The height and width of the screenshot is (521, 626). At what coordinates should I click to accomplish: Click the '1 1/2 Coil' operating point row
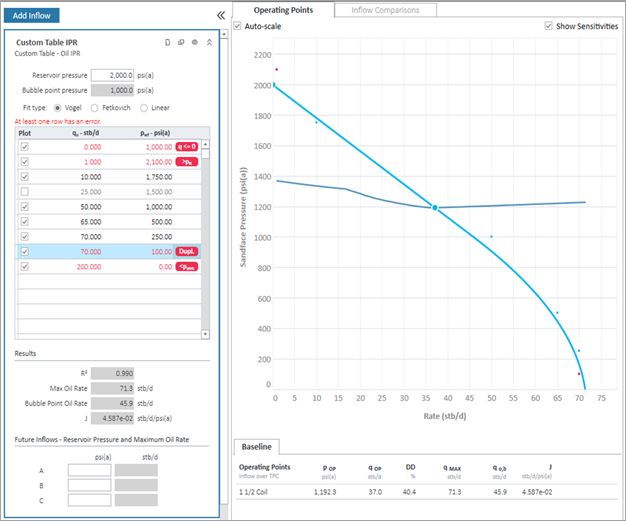(x=427, y=492)
